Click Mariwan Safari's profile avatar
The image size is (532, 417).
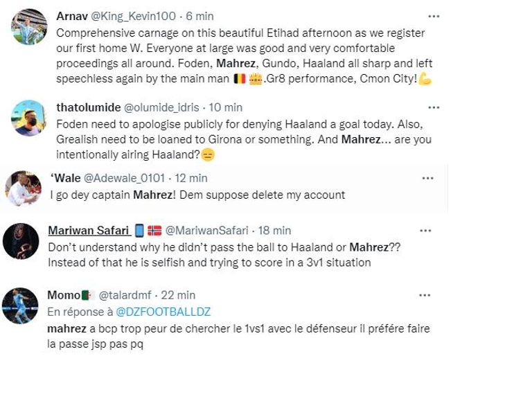pos(21,241)
